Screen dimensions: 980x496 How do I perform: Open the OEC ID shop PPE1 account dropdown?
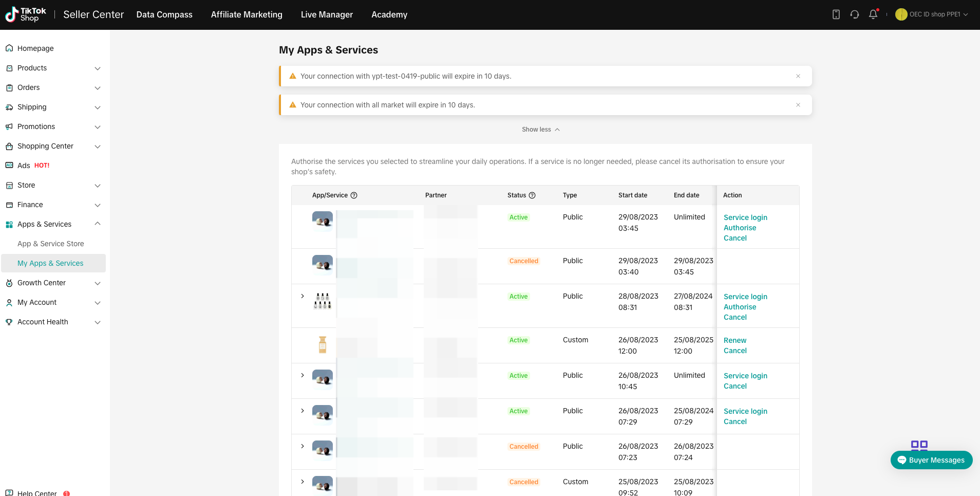coord(932,14)
